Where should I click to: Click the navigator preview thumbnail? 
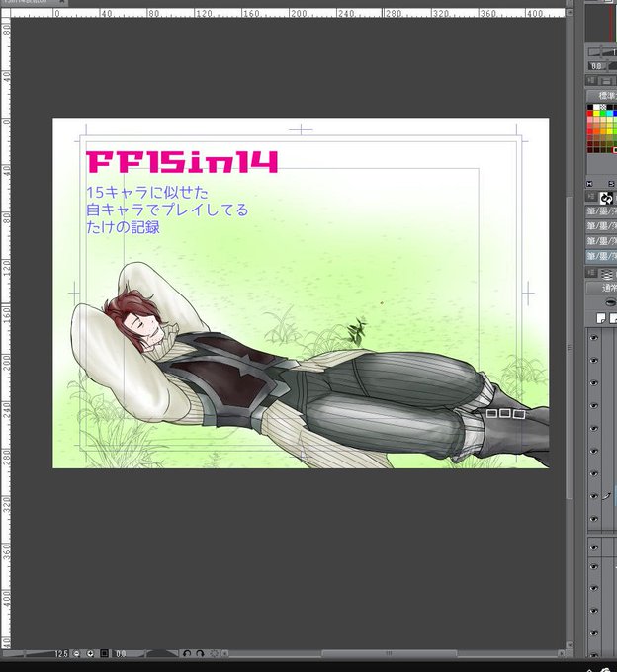point(601,23)
